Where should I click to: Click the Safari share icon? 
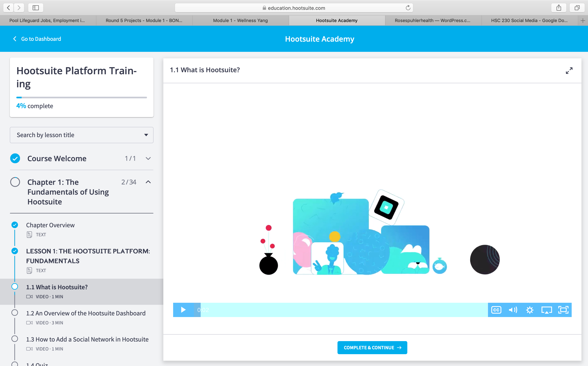click(559, 8)
